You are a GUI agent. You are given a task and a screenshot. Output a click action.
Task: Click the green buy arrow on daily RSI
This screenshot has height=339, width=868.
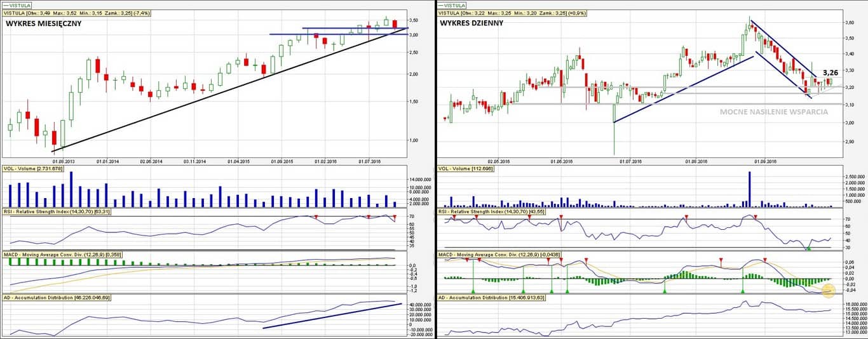click(808, 248)
